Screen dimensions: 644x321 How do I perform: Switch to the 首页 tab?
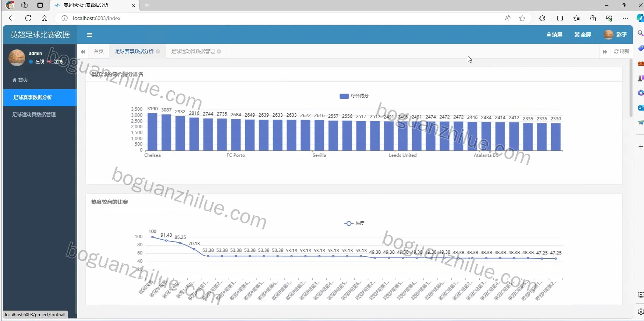click(x=99, y=51)
